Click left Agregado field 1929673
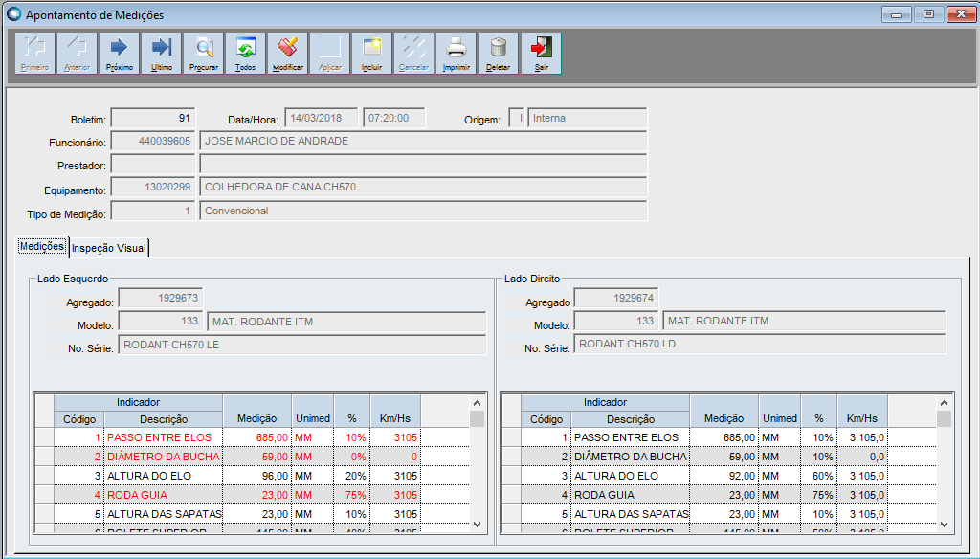980x559 pixels. pyautogui.click(x=161, y=299)
